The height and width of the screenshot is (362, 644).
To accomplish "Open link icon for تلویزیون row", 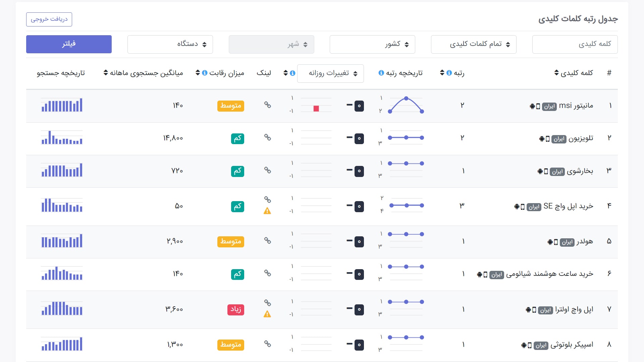I will point(267,137).
